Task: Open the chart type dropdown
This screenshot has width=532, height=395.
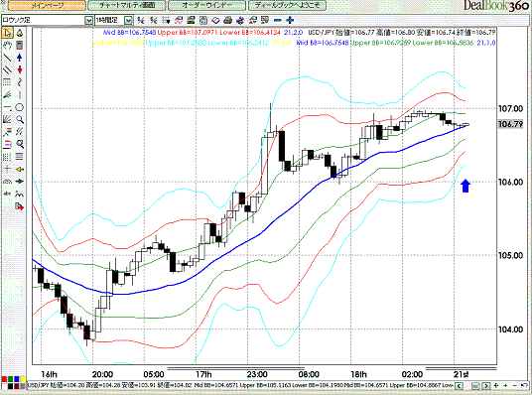Action: point(88,21)
